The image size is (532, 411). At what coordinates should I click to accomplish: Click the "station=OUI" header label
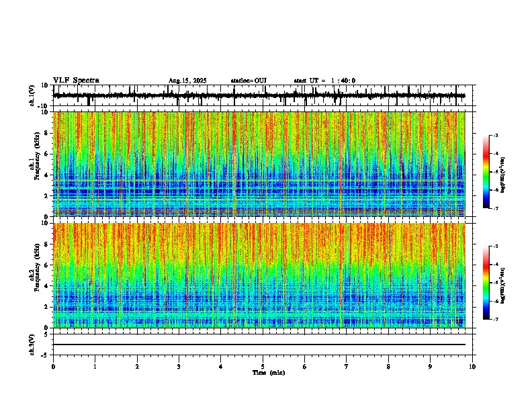(249, 81)
